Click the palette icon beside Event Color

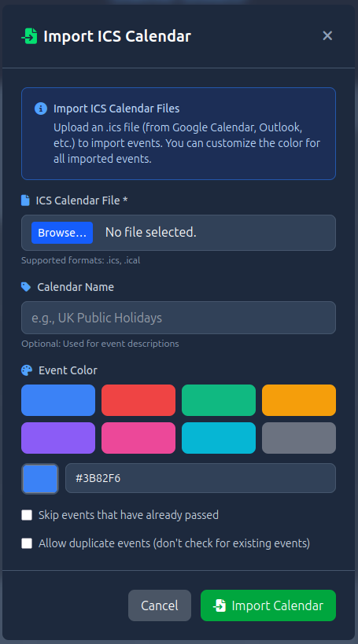pos(27,370)
